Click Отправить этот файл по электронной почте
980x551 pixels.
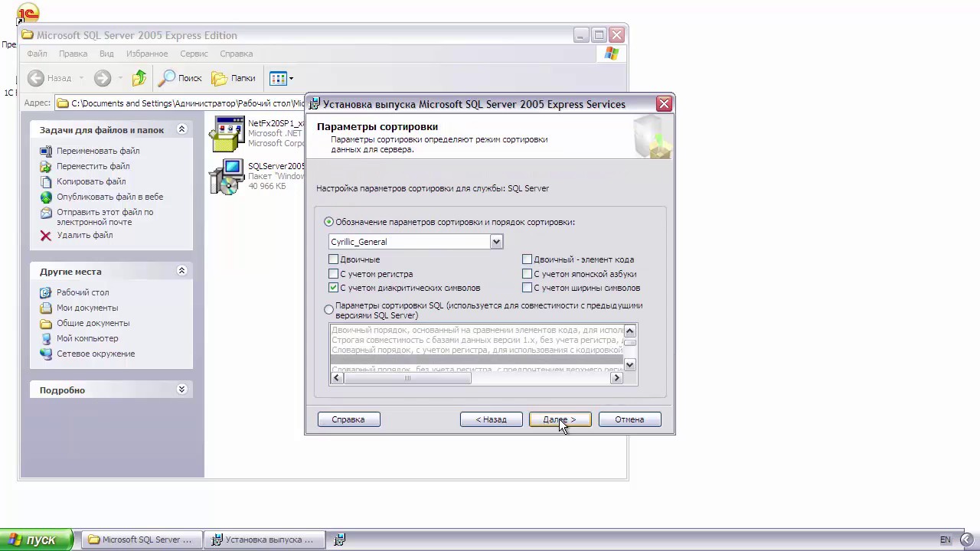pyautogui.click(x=105, y=217)
